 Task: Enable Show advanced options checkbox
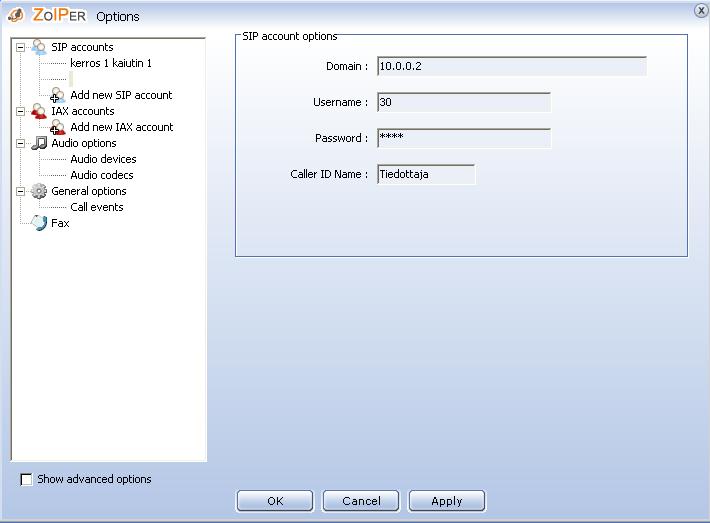pos(26,479)
